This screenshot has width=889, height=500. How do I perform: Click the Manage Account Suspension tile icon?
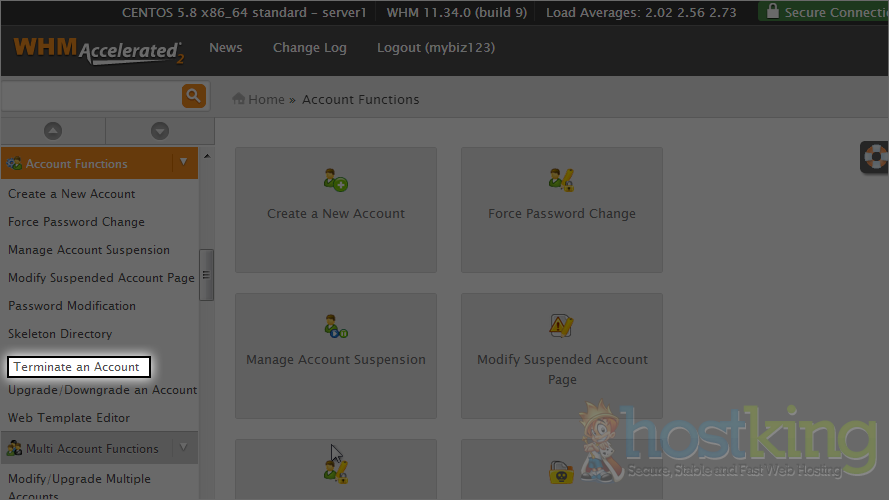[x=335, y=326]
